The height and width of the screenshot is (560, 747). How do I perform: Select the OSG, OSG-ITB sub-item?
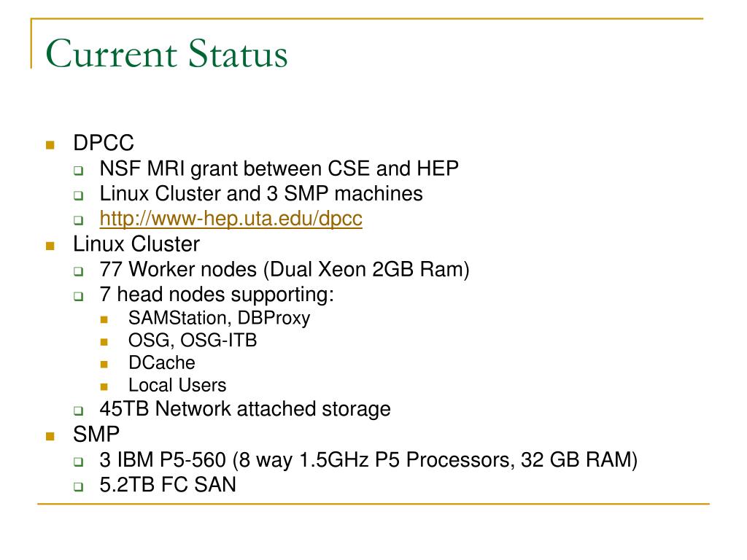pyautogui.click(x=193, y=341)
